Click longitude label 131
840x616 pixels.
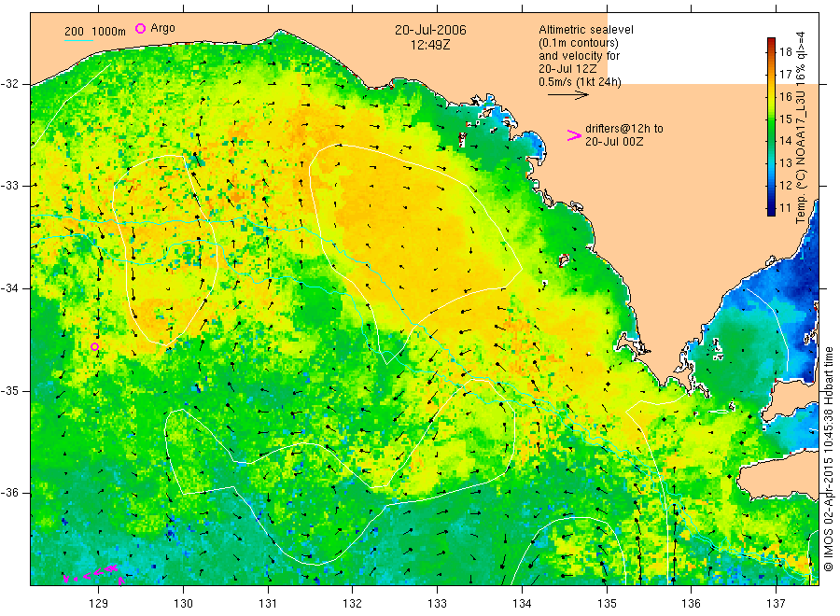click(x=268, y=604)
